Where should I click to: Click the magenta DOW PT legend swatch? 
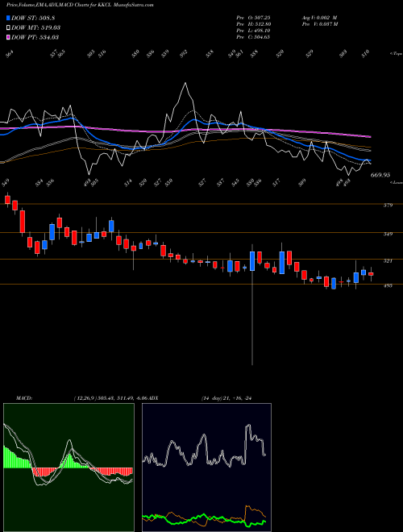click(9, 37)
